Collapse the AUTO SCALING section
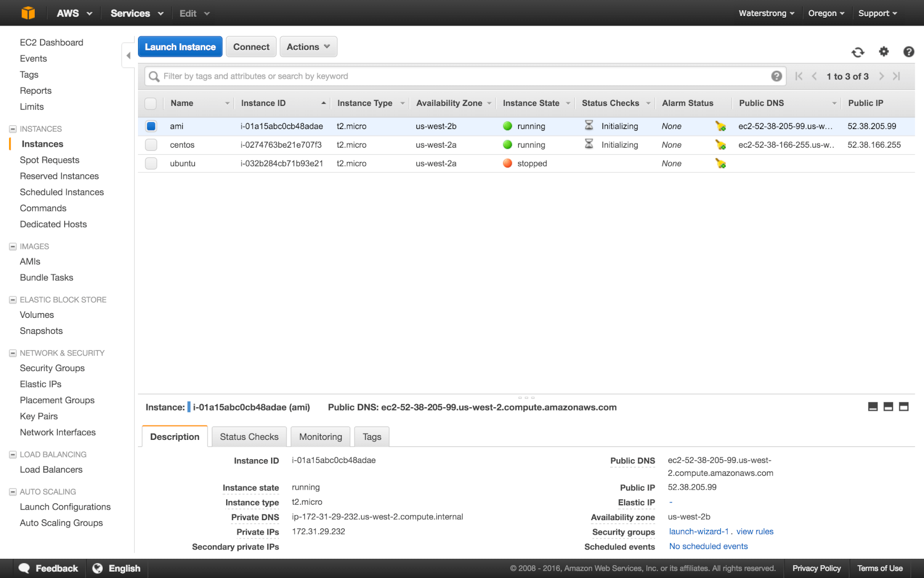Screen dimensions: 924x578 pos(13,492)
